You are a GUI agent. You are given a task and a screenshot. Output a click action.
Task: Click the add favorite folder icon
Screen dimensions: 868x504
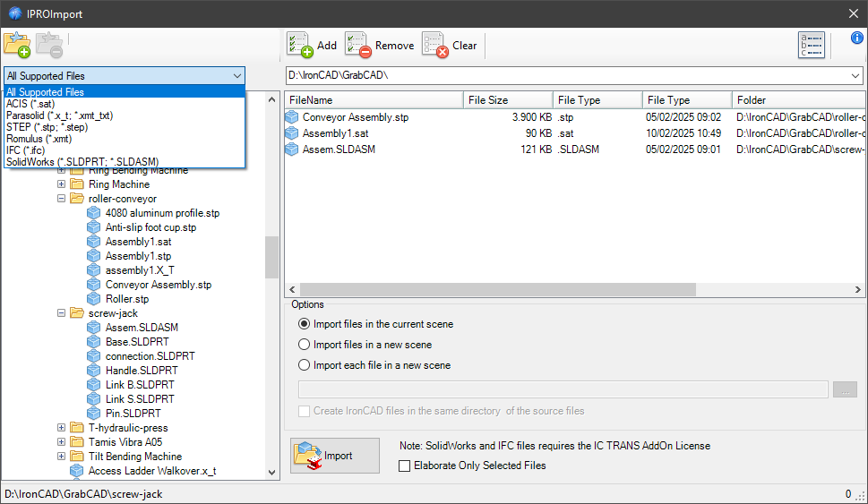[x=17, y=45]
